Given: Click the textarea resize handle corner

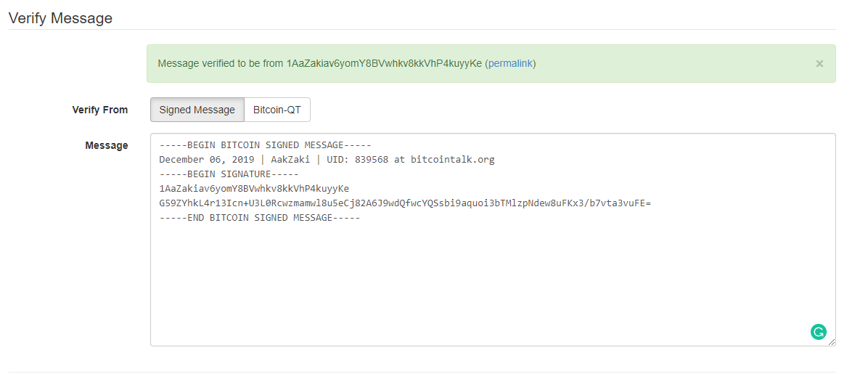Looking at the screenshot, I should click(832, 342).
